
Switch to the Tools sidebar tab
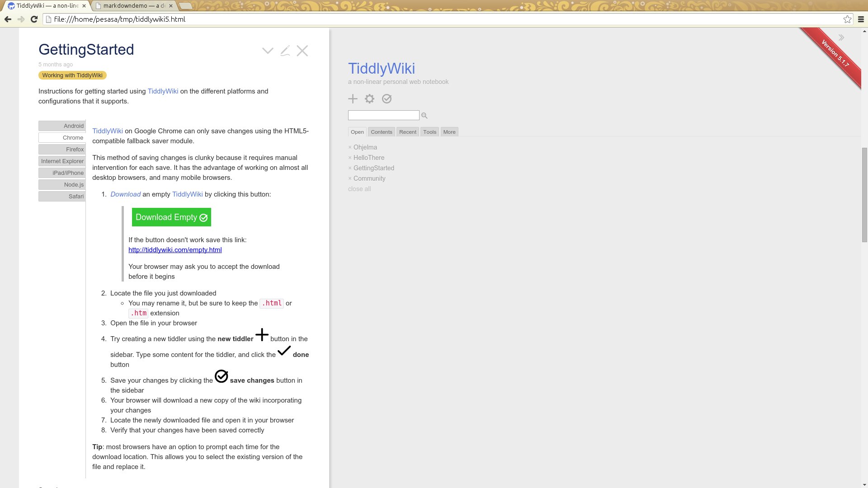[x=429, y=132]
